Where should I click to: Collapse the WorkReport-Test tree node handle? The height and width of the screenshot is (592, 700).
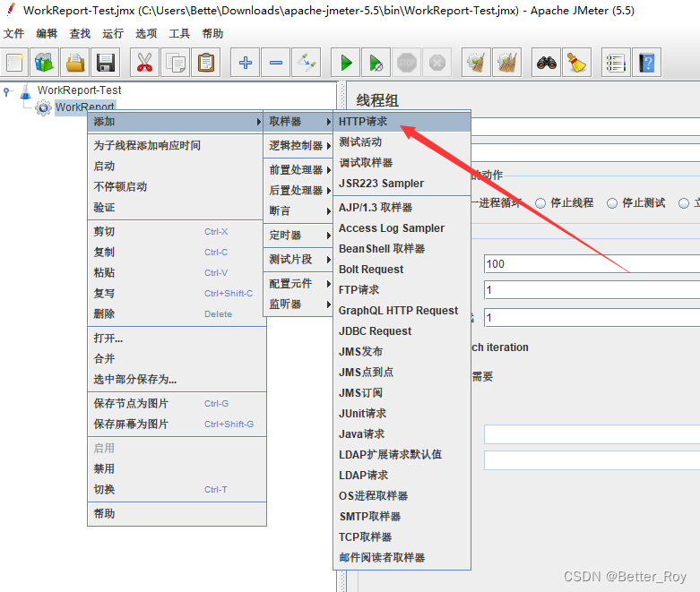pos(6,91)
